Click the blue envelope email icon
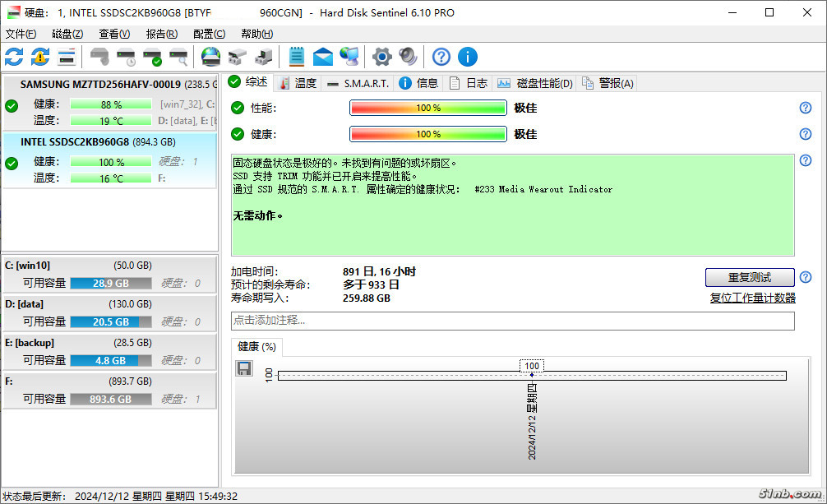 323,57
